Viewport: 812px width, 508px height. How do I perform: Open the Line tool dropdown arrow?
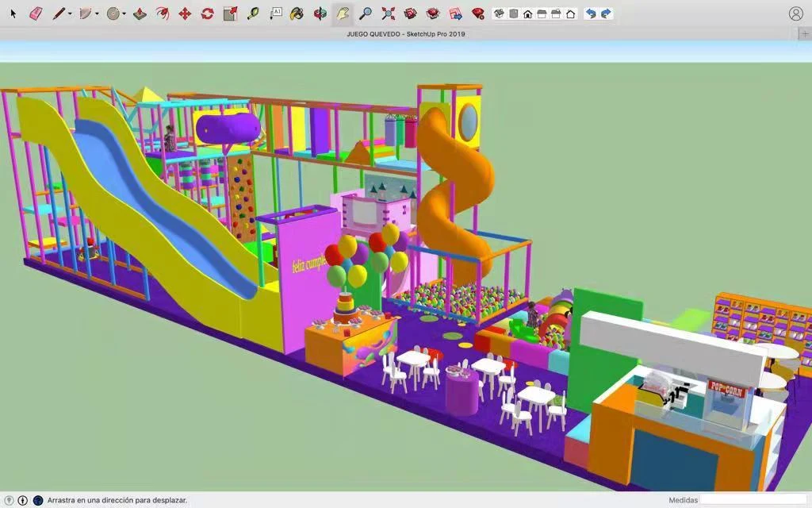(x=70, y=14)
